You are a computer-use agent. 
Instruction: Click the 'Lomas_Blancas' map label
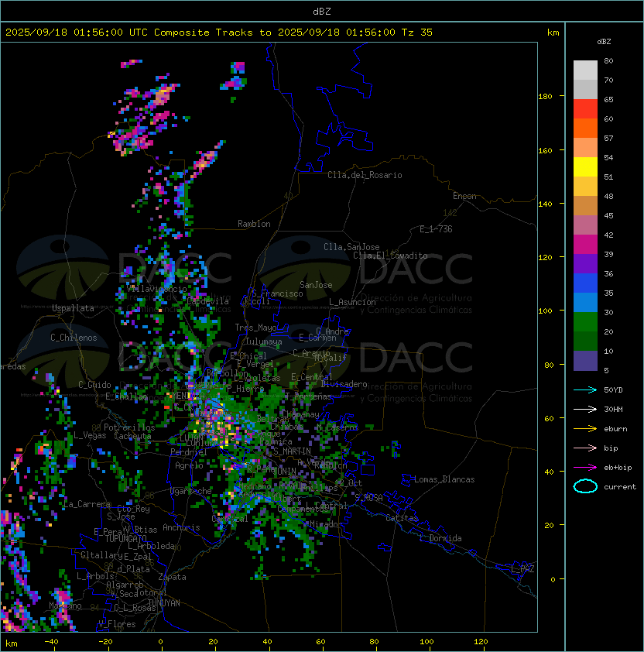(444, 479)
